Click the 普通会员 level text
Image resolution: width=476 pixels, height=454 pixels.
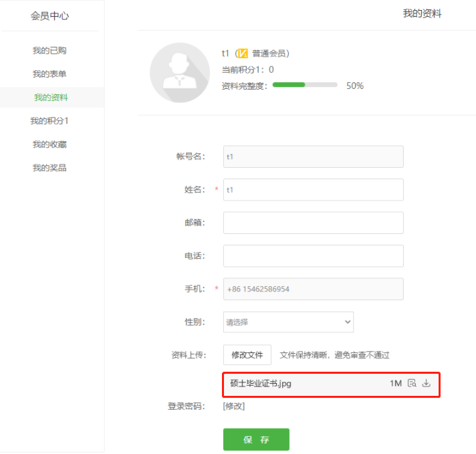[269, 53]
